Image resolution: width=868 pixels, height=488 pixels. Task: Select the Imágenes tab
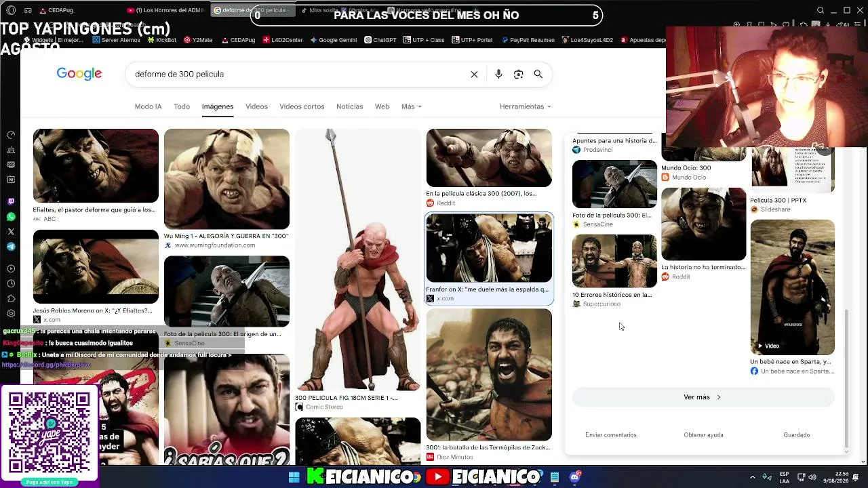pyautogui.click(x=218, y=106)
